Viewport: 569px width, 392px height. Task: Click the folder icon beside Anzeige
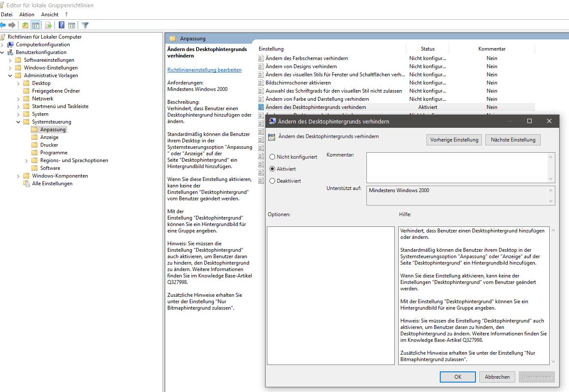pyautogui.click(x=35, y=137)
